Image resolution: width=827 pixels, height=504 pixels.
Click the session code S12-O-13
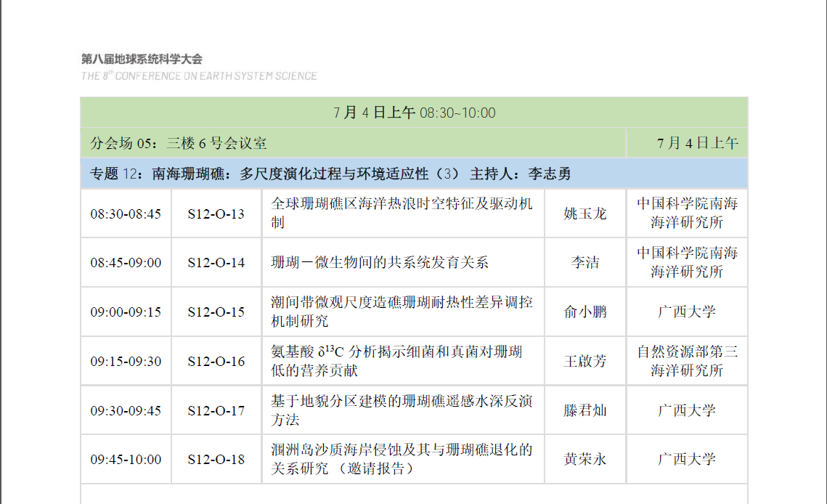(x=216, y=214)
